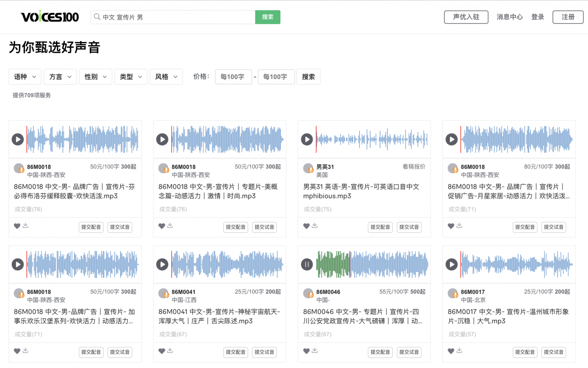This screenshot has height=368, width=588.
Task: Play the first 86M0018 brand ad sample
Action: point(18,139)
